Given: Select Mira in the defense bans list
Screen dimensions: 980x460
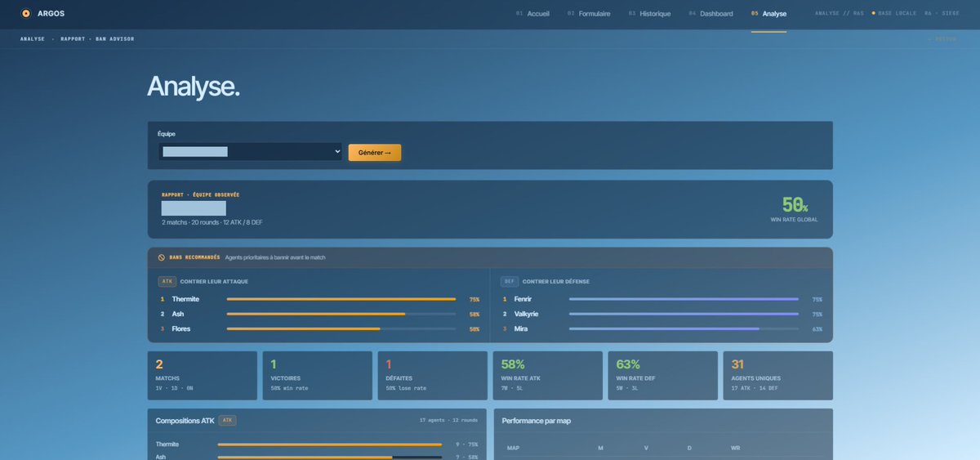Looking at the screenshot, I should coord(520,328).
